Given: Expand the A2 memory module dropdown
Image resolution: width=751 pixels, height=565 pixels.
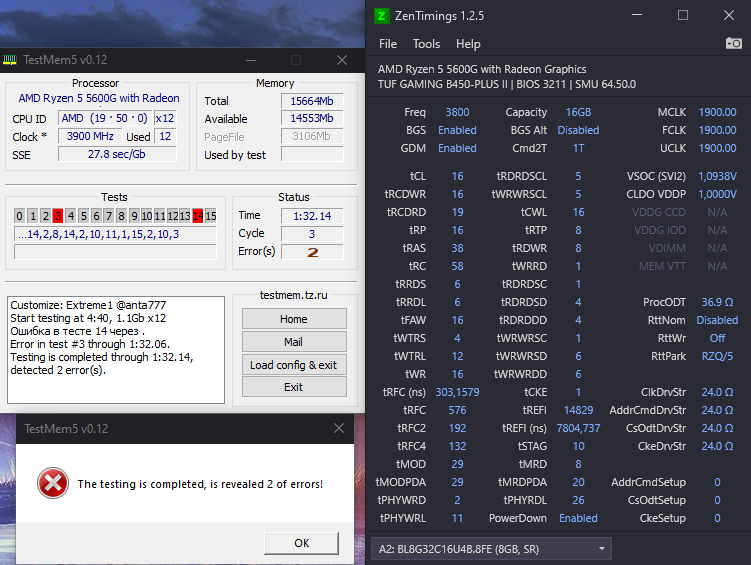Looking at the screenshot, I should (491, 549).
